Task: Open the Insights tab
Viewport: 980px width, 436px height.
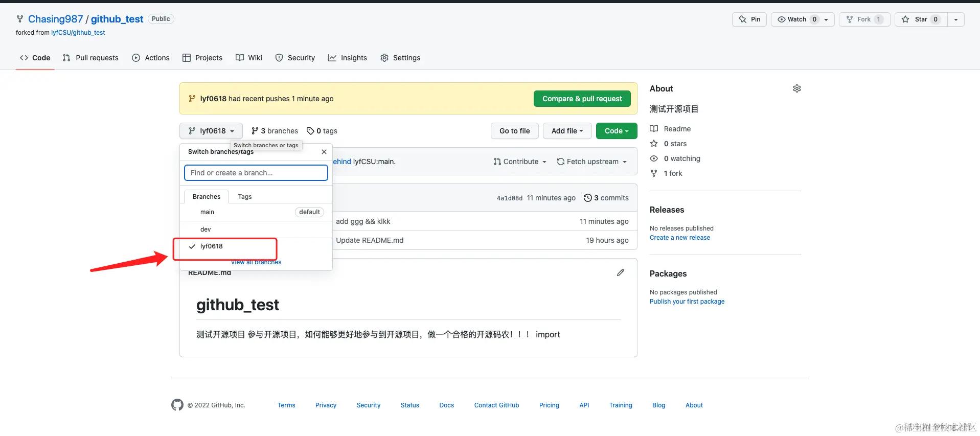Action: pos(348,58)
